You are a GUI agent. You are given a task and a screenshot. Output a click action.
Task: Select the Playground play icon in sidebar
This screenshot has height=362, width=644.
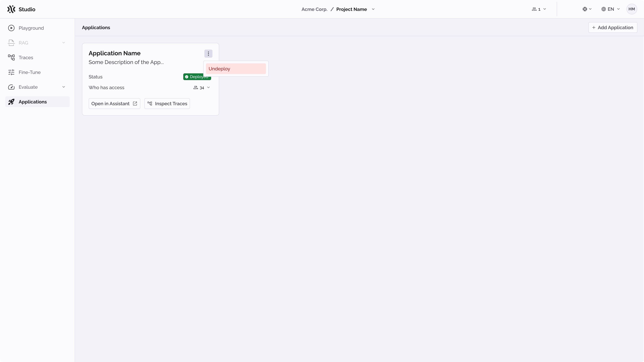[12, 28]
